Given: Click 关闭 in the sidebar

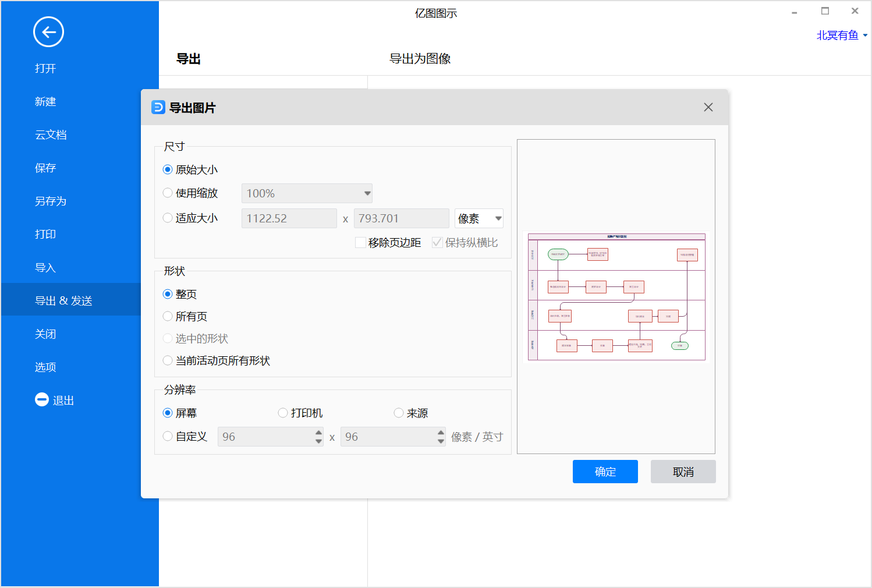Looking at the screenshot, I should pyautogui.click(x=45, y=334).
